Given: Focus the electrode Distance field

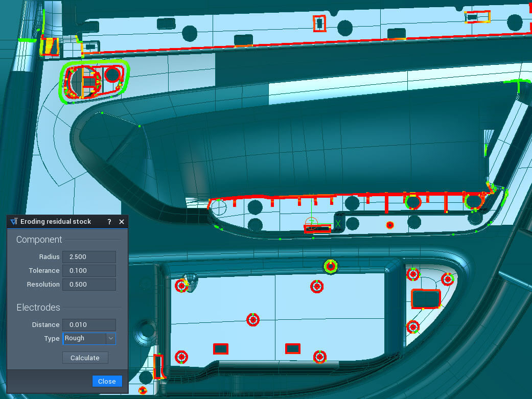Looking at the screenshot, I should tap(89, 325).
